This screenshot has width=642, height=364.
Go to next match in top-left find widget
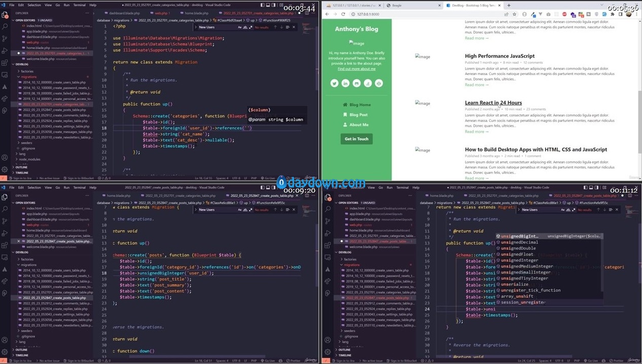pos(282,27)
